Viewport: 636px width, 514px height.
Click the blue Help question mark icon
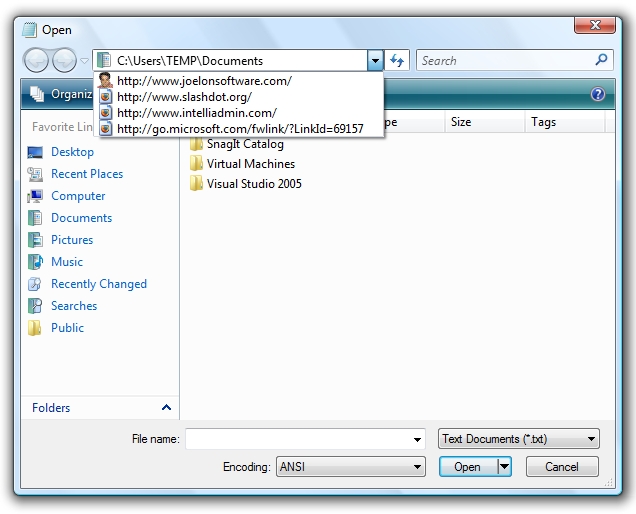pos(597,94)
